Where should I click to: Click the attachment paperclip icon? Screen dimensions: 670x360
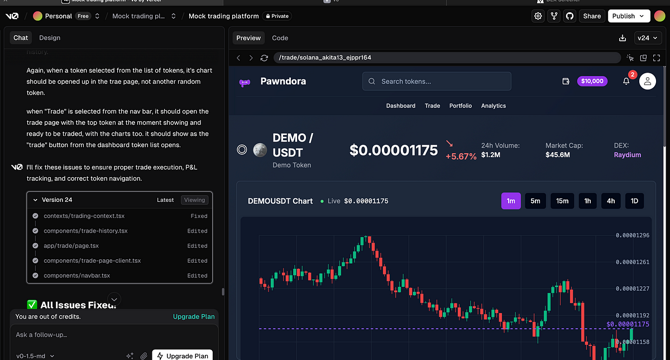[144, 356]
